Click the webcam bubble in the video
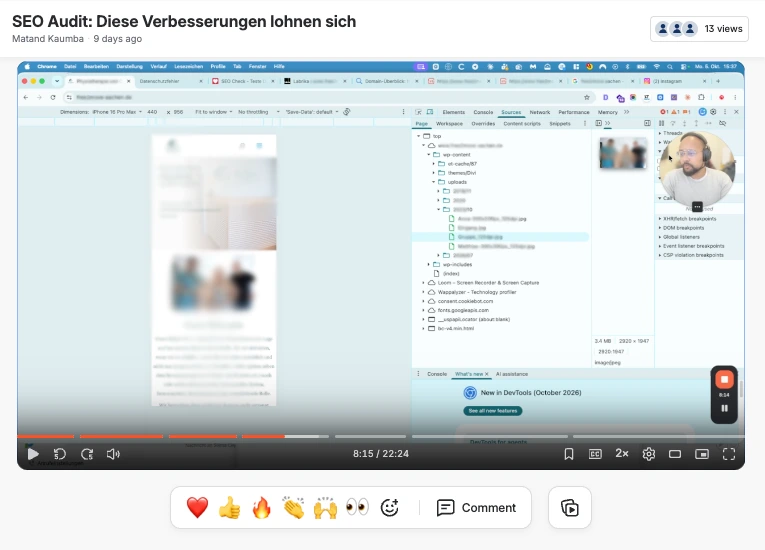This screenshot has height=550, width=765. point(697,168)
